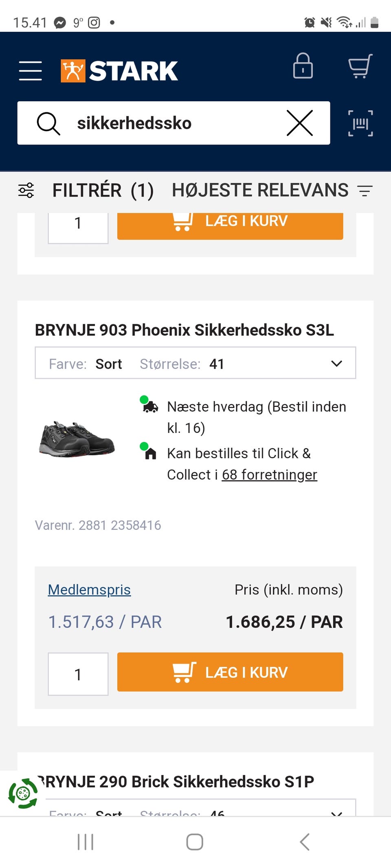391x868 pixels.
Task: Open the 68 forretninger link
Action: 270,474
